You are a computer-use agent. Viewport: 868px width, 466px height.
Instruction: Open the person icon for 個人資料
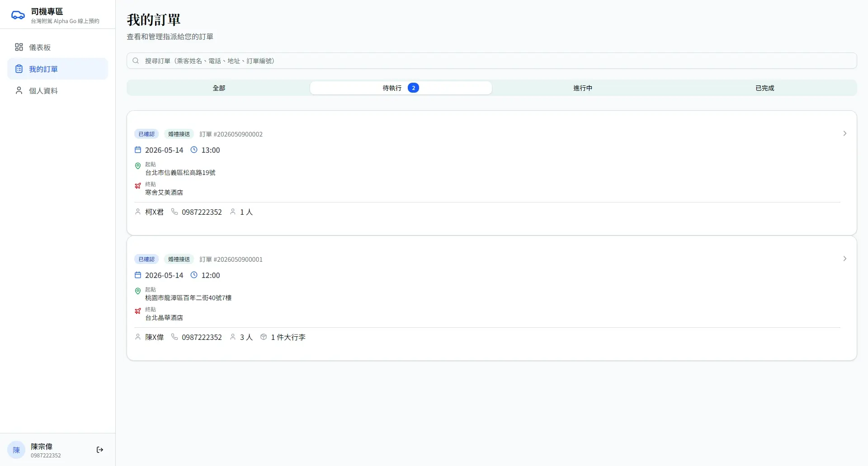(x=19, y=90)
